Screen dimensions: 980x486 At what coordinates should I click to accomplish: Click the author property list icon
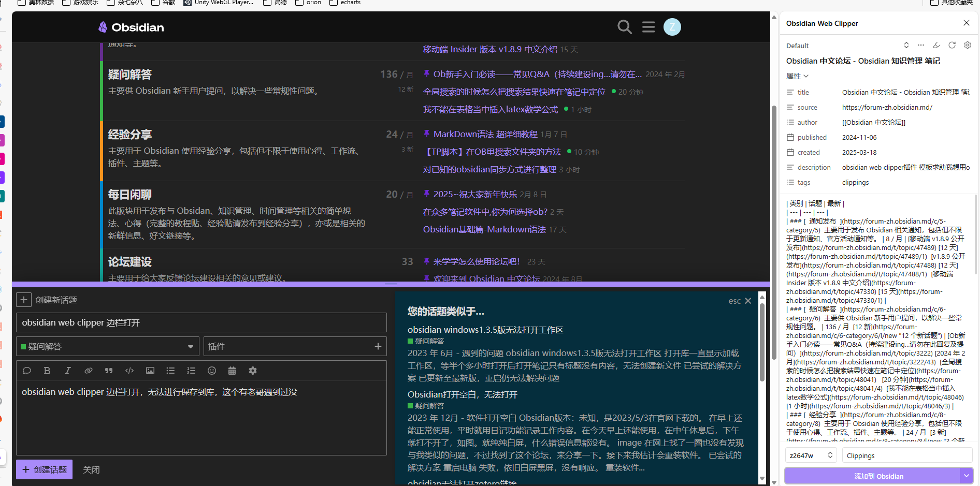click(790, 122)
